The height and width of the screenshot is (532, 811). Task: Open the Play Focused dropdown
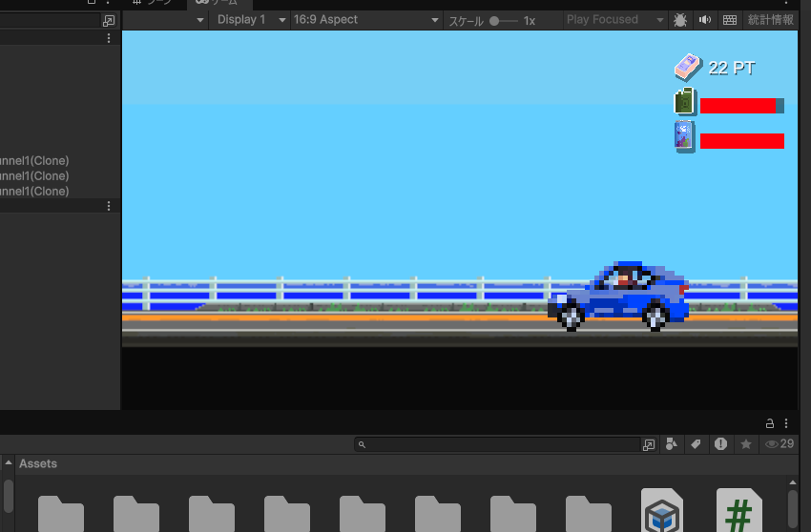pos(614,20)
